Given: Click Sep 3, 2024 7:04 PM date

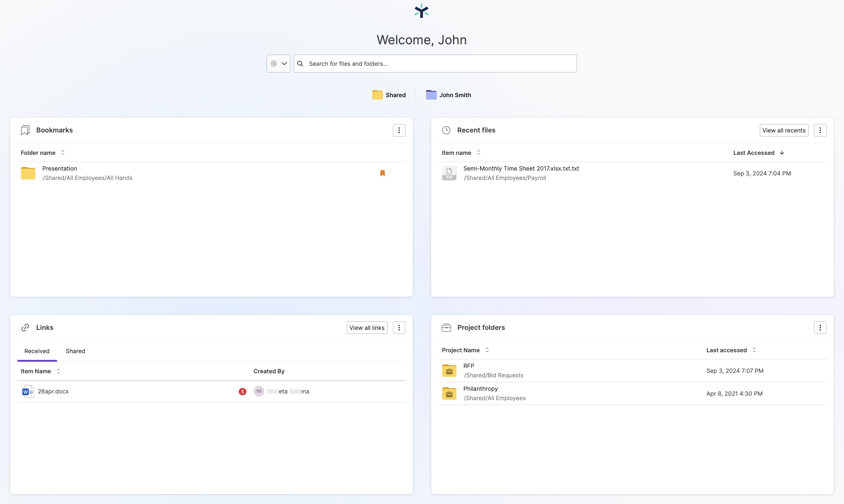Looking at the screenshot, I should coord(762,173).
